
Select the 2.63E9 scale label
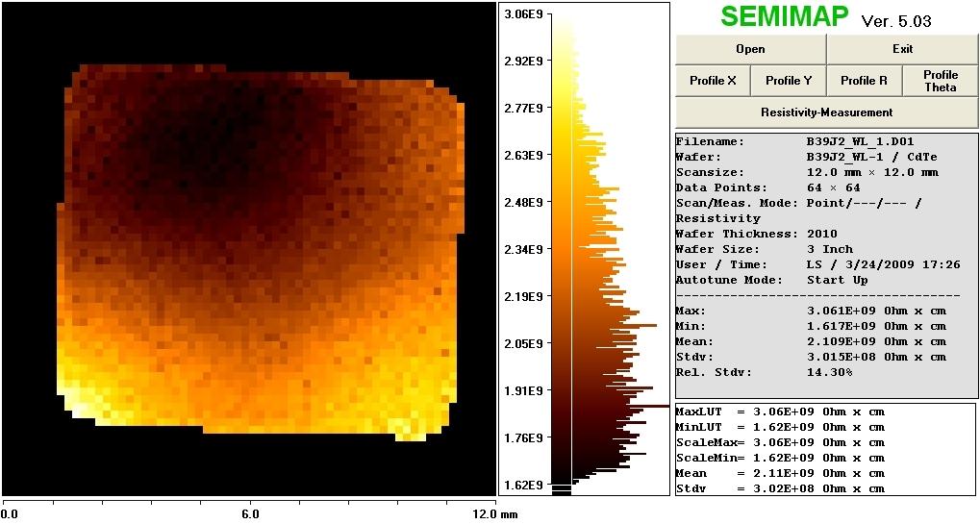[522, 155]
